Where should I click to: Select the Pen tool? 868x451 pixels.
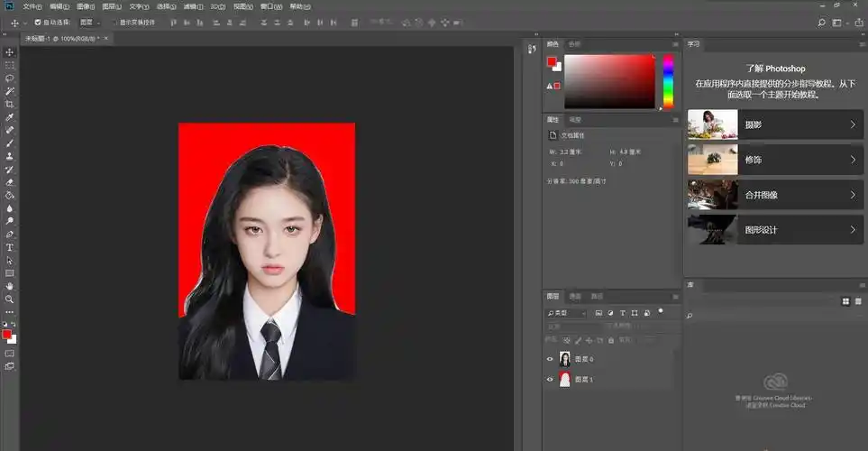point(9,235)
